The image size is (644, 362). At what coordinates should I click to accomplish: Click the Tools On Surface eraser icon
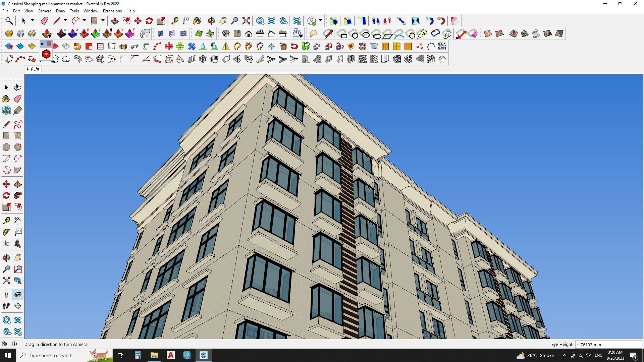coord(473,34)
